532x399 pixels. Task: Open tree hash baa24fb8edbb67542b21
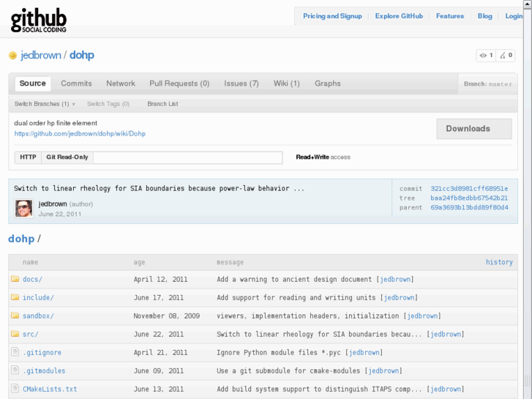point(469,198)
